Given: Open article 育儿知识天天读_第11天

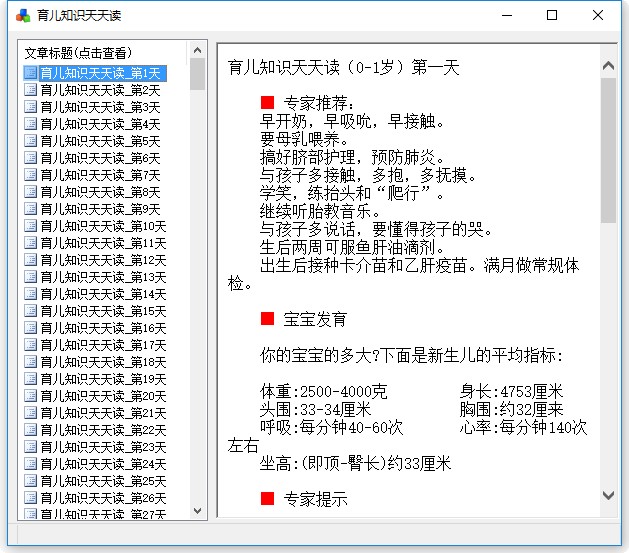Looking at the screenshot, I should coord(103,243).
